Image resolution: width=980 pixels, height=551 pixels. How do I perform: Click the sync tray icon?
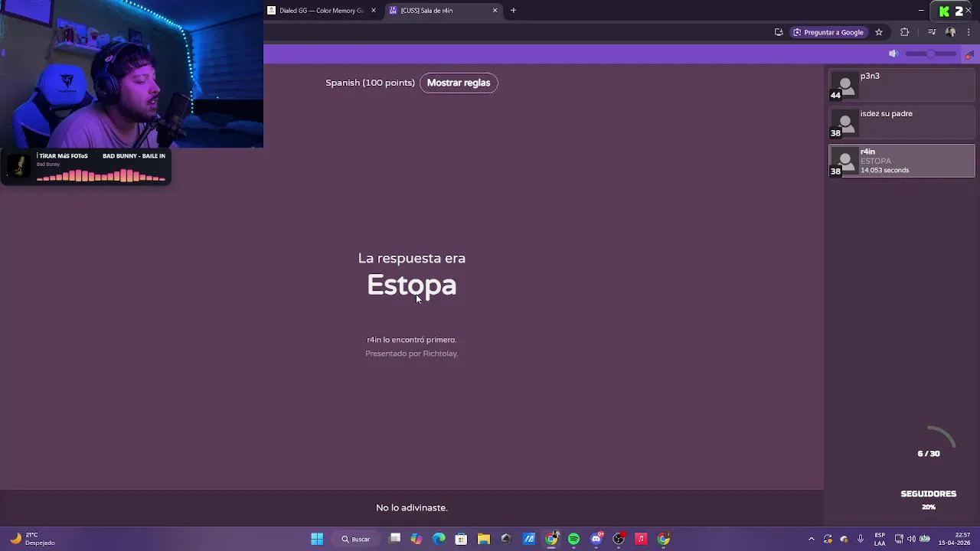click(828, 539)
